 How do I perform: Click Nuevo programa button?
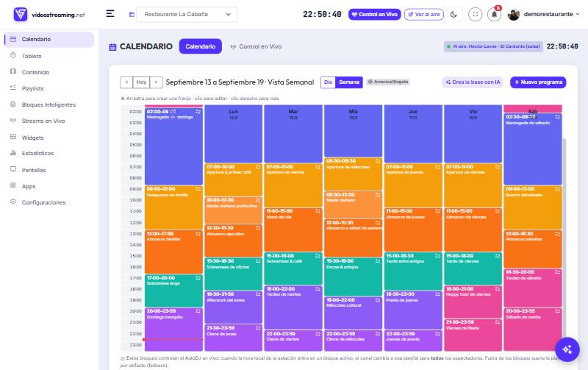point(538,82)
